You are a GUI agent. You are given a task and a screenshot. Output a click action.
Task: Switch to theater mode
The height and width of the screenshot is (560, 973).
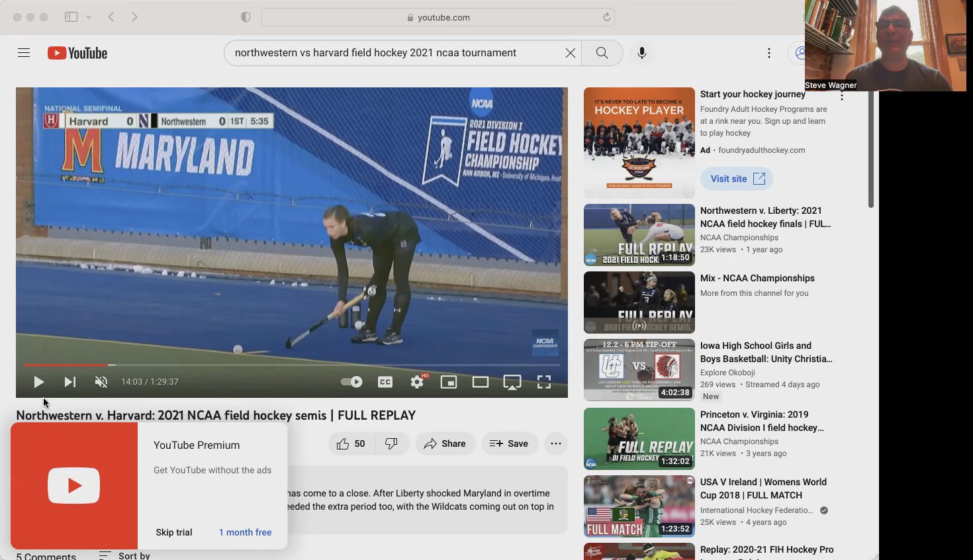(x=481, y=382)
